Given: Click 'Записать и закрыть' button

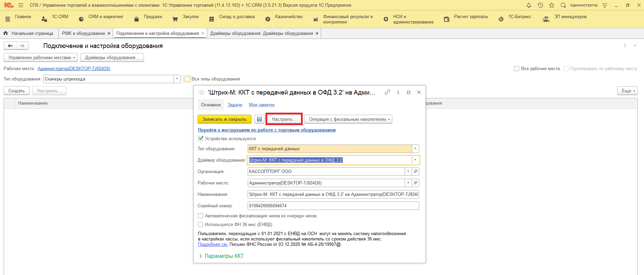Looking at the screenshot, I should pyautogui.click(x=224, y=119).
